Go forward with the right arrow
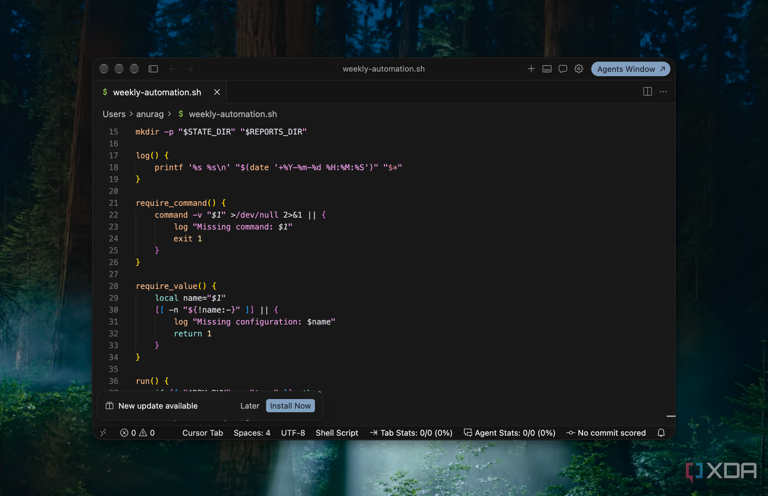This screenshot has width=768, height=496. (189, 69)
